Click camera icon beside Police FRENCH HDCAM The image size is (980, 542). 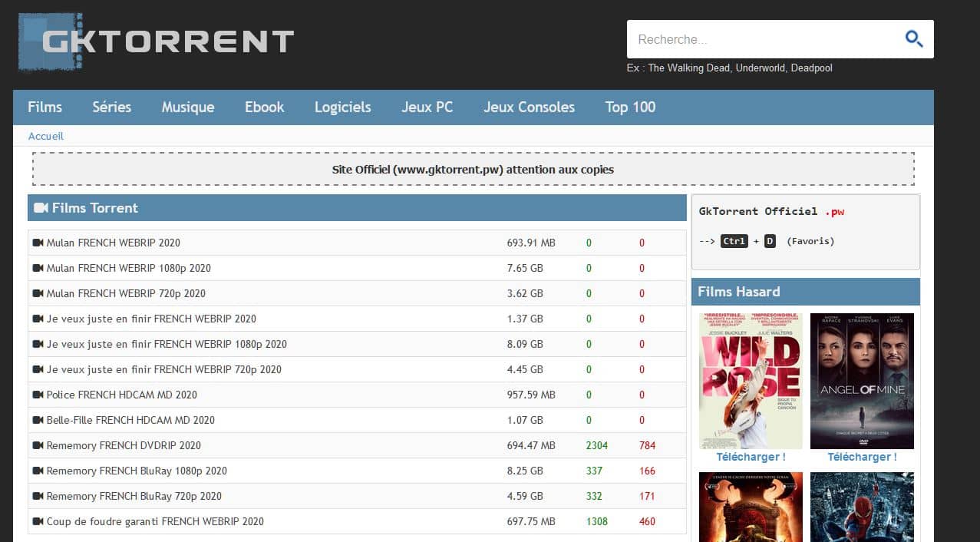click(38, 395)
